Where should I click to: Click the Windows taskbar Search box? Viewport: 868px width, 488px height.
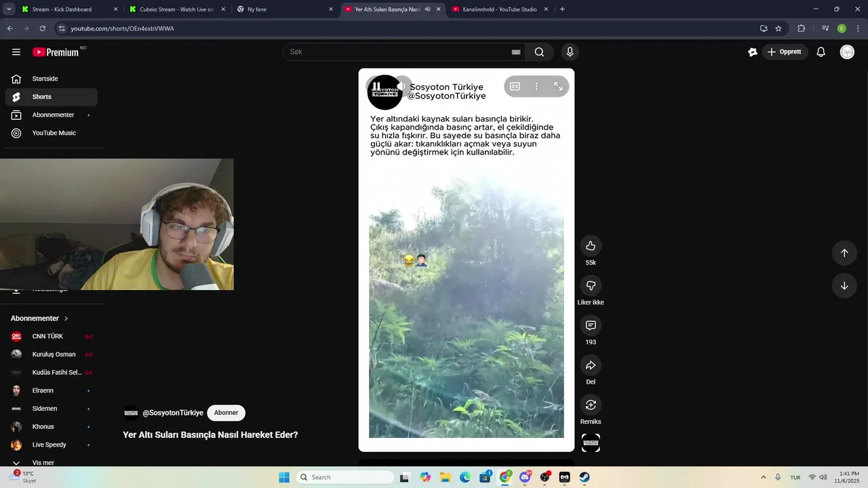pyautogui.click(x=346, y=477)
